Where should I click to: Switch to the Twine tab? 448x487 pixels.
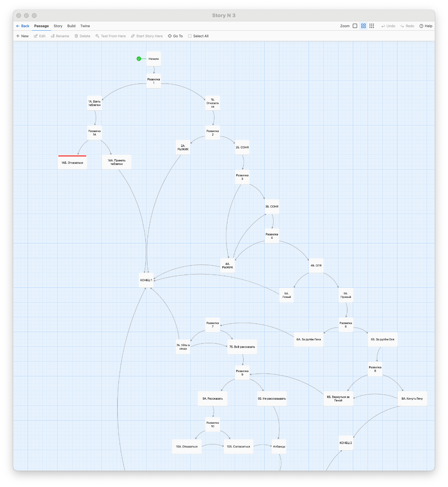pos(85,26)
